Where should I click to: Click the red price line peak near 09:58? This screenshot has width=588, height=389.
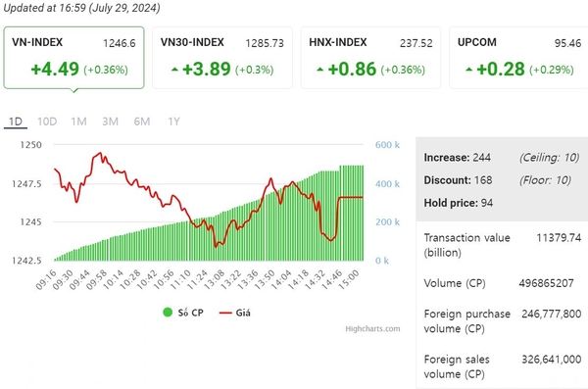100,153
